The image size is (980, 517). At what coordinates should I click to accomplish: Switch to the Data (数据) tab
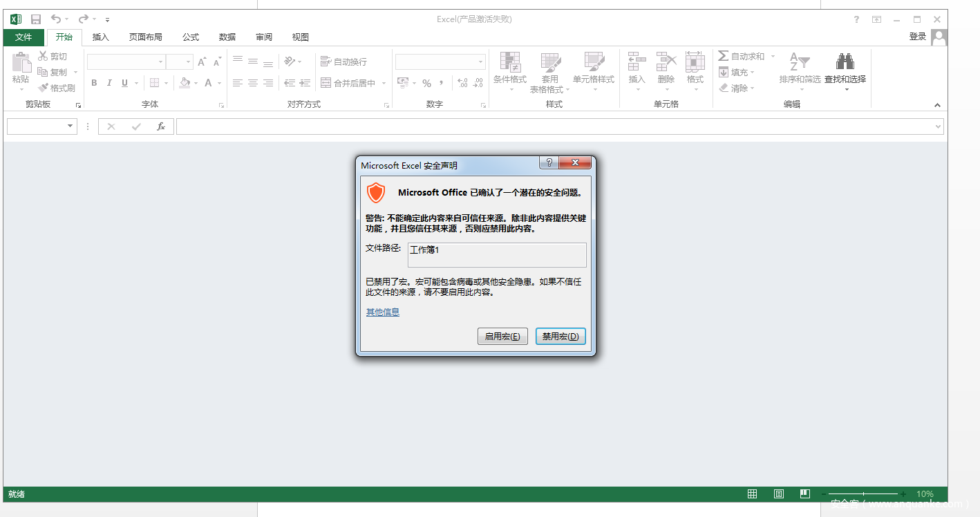coord(227,37)
